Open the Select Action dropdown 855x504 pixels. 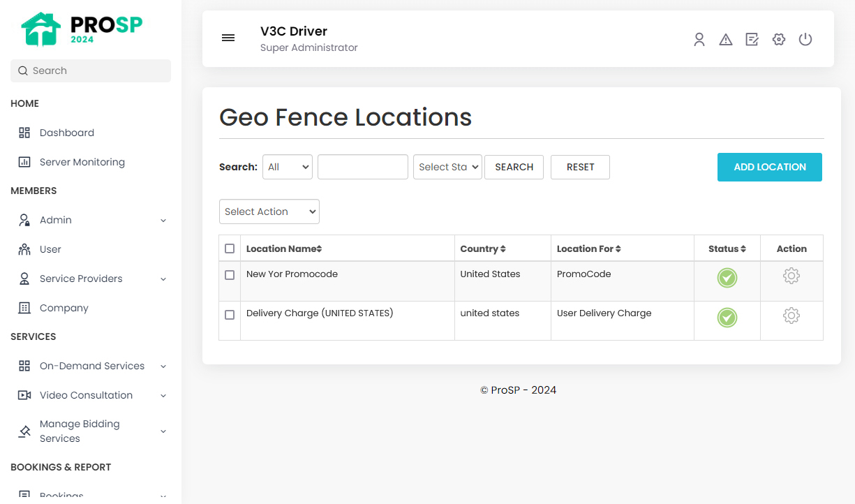click(269, 212)
